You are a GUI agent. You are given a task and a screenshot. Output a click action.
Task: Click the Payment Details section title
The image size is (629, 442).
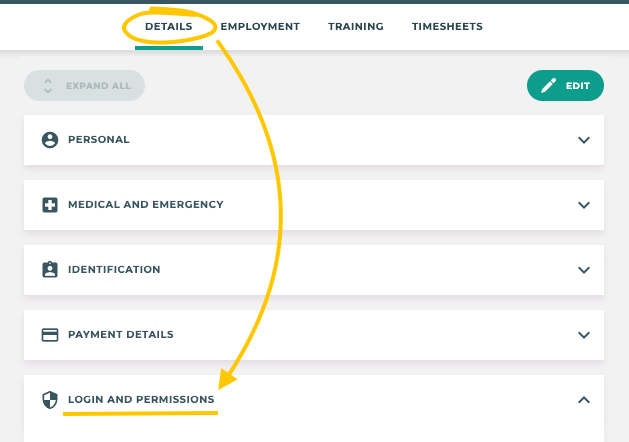(x=121, y=335)
